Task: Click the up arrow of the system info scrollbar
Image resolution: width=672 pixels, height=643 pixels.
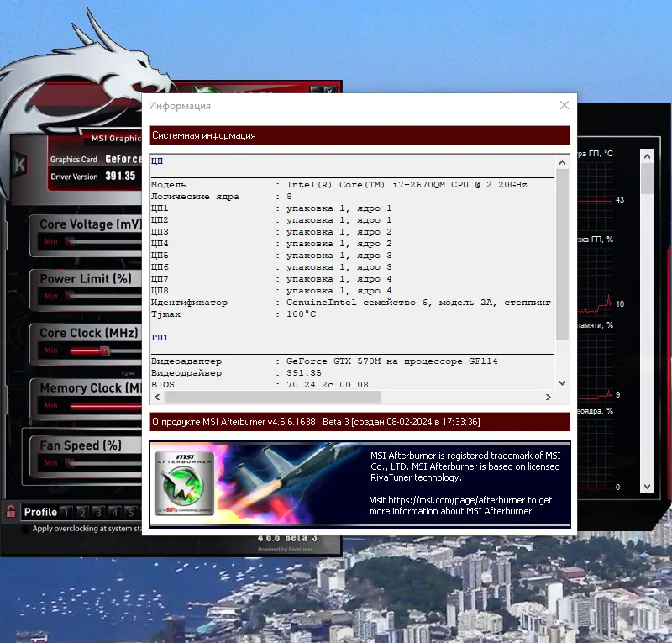Action: 562,162
